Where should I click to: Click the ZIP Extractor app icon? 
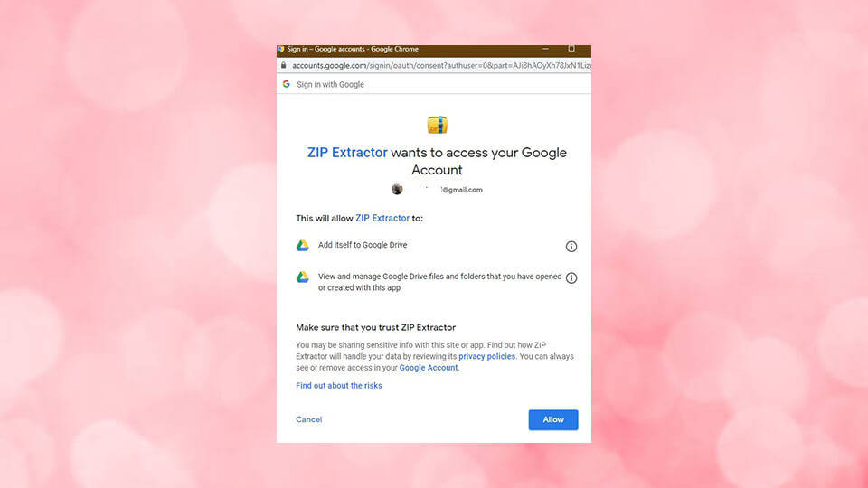[437, 125]
